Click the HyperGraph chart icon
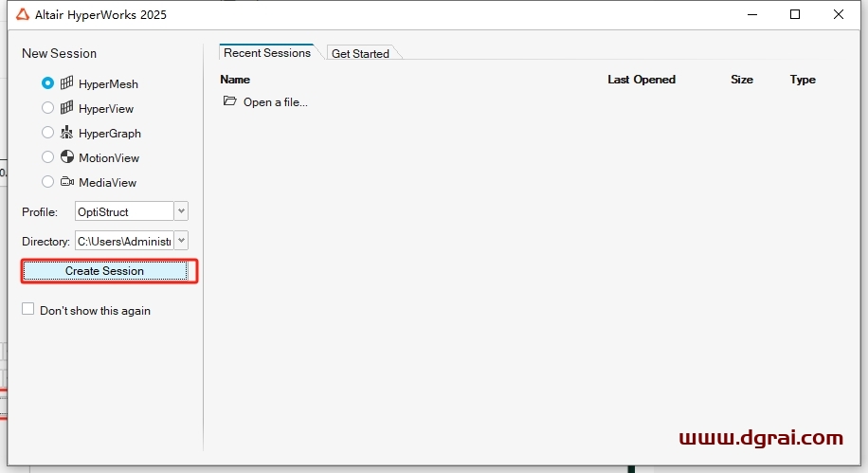The image size is (868, 473). coord(66,132)
